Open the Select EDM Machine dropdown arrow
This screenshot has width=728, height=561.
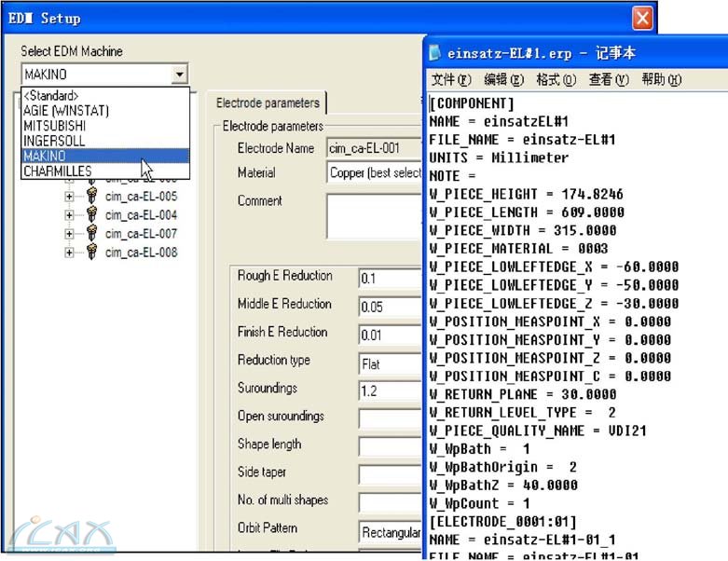click(179, 75)
